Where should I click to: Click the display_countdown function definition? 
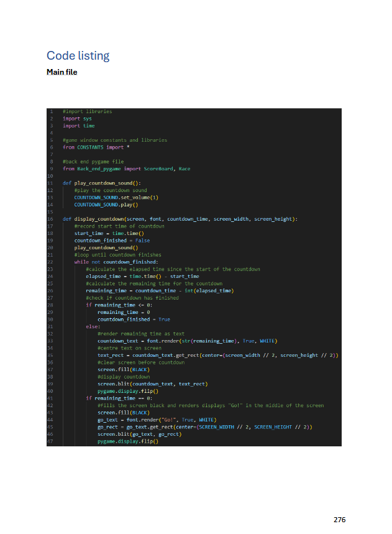click(x=180, y=219)
